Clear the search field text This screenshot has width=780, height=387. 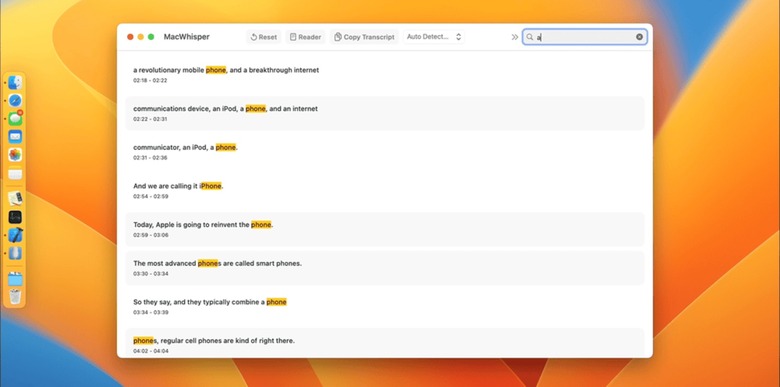coord(639,37)
